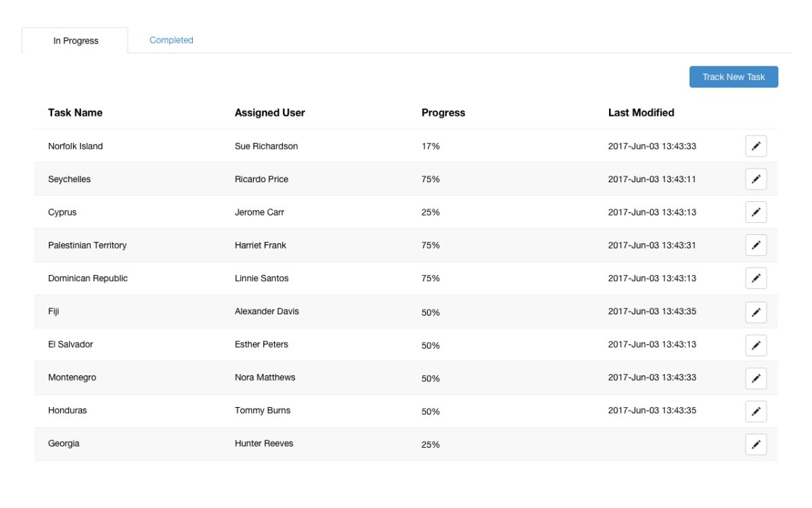812x508 pixels.
Task: Click Montenegro's 2017-Jun-03 13:43:33 timestamp
Action: click(x=652, y=377)
